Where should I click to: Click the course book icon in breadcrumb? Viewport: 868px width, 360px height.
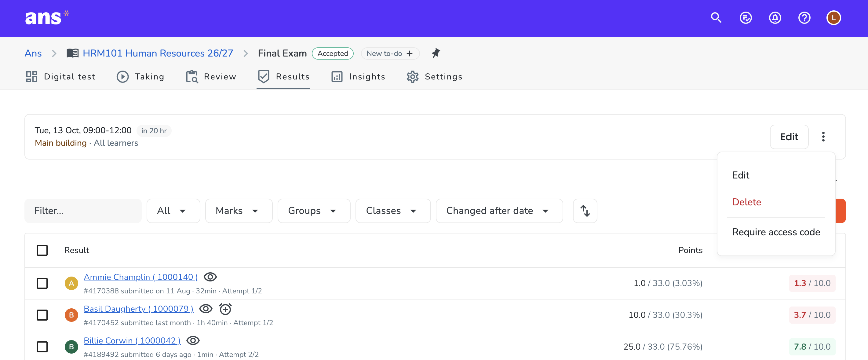(72, 53)
